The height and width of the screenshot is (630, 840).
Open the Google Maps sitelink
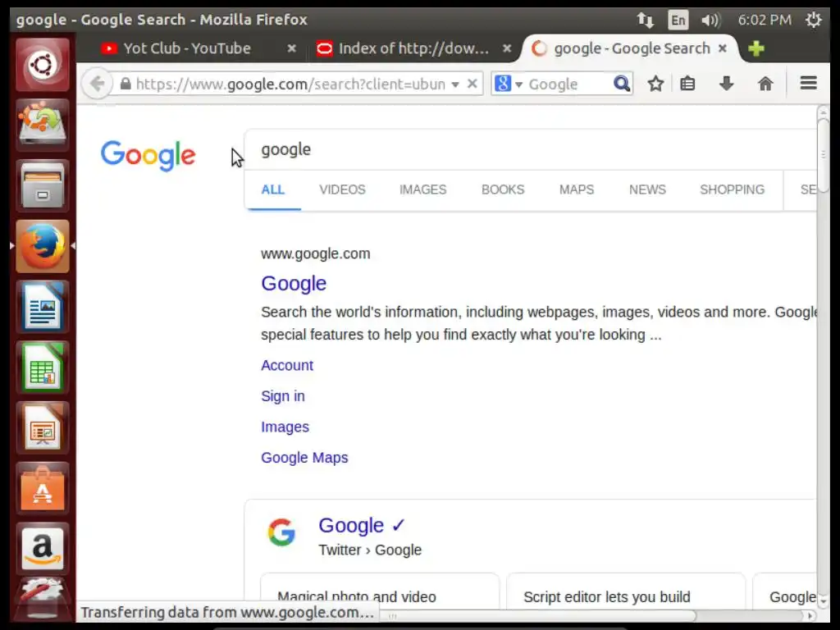click(304, 458)
